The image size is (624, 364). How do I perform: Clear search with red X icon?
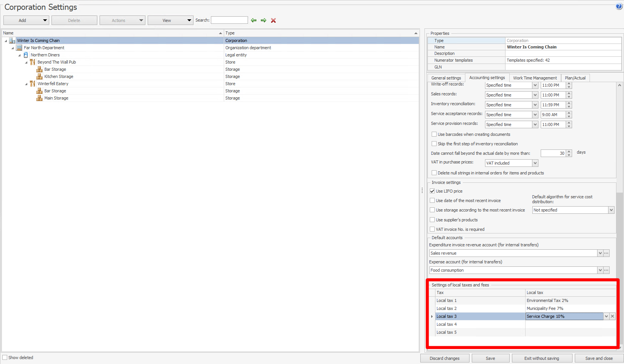click(273, 20)
